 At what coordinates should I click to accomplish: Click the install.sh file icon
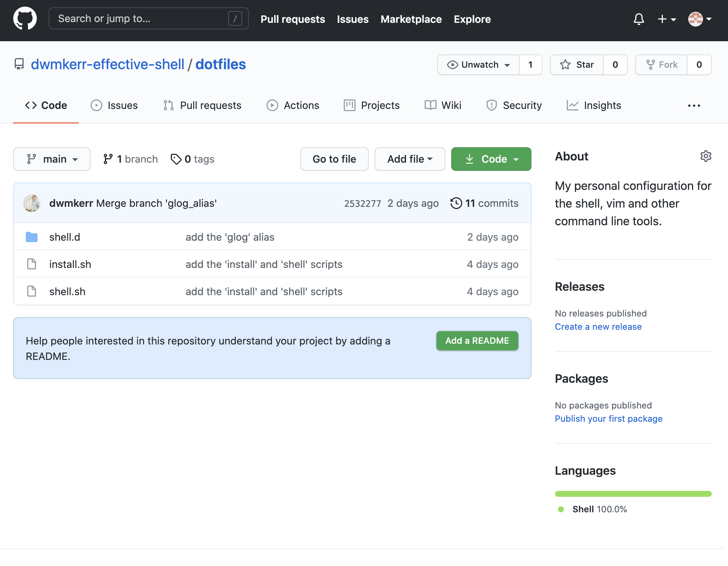32,264
